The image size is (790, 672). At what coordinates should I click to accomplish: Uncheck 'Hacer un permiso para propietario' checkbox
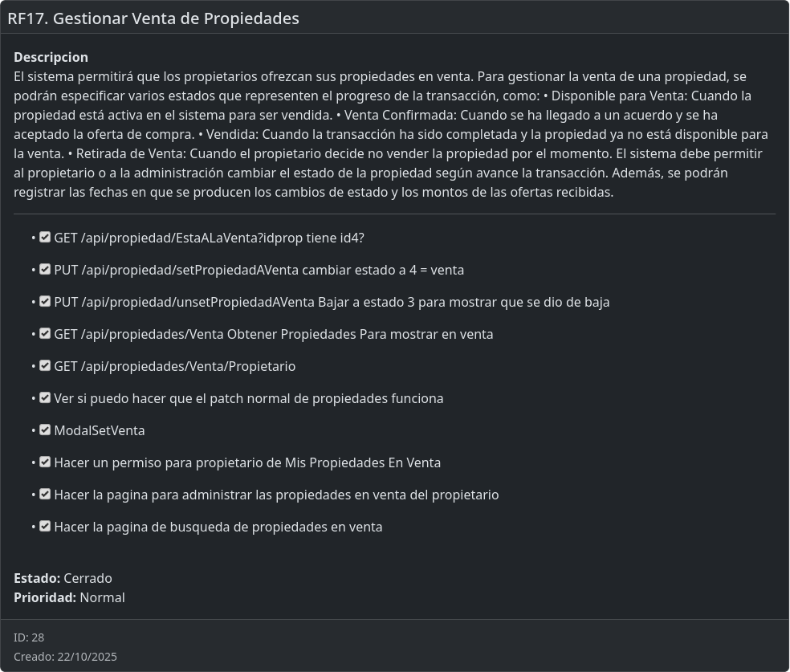(45, 462)
